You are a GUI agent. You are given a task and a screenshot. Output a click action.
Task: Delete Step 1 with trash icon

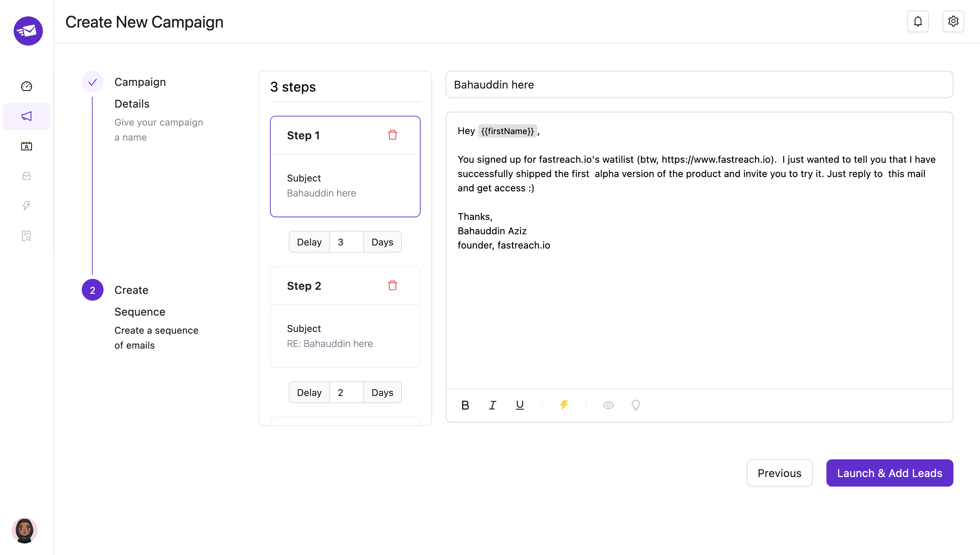coord(392,135)
